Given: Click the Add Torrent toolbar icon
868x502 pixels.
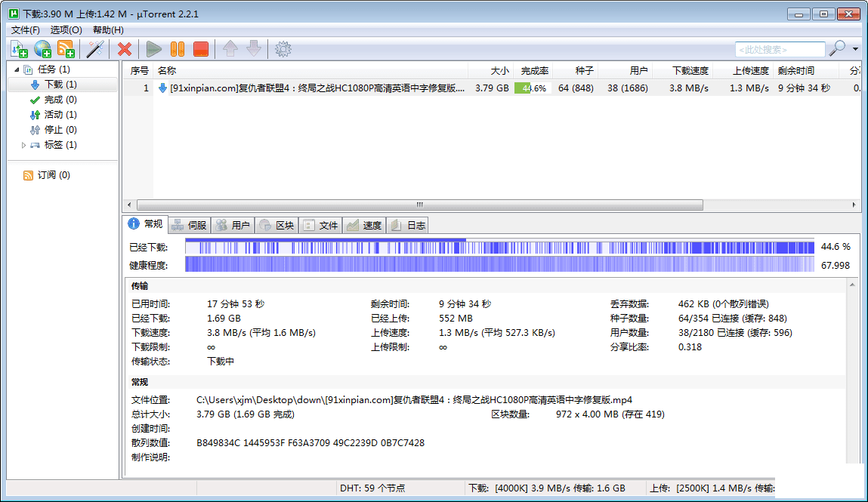Looking at the screenshot, I should 20,49.
